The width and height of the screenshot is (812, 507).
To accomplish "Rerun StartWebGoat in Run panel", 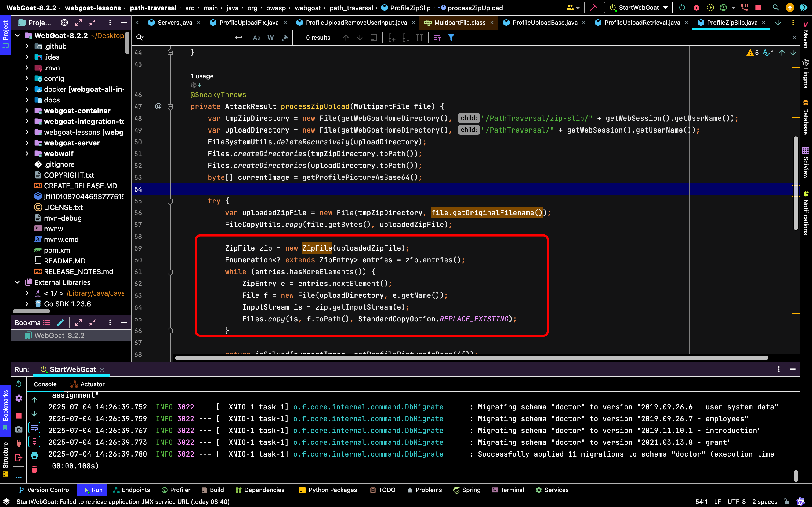I will pyautogui.click(x=19, y=384).
